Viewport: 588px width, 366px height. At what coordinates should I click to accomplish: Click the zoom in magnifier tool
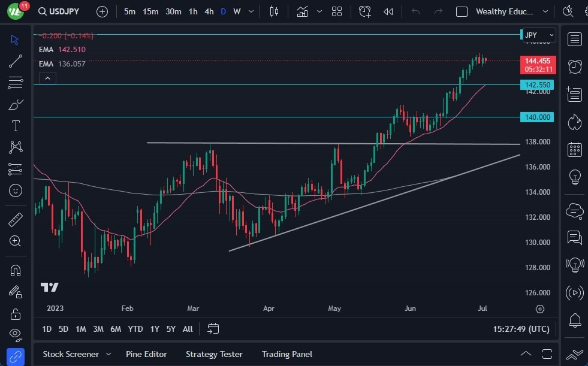16,241
